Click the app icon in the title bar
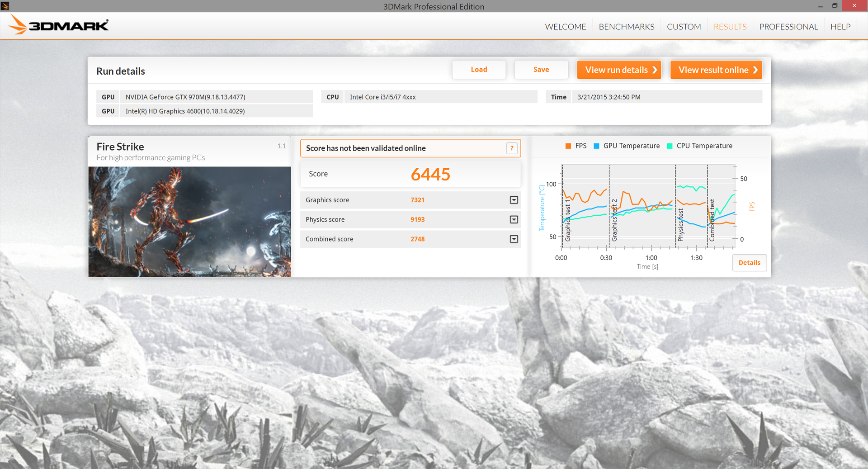This screenshot has width=868, height=469. tap(5, 6)
